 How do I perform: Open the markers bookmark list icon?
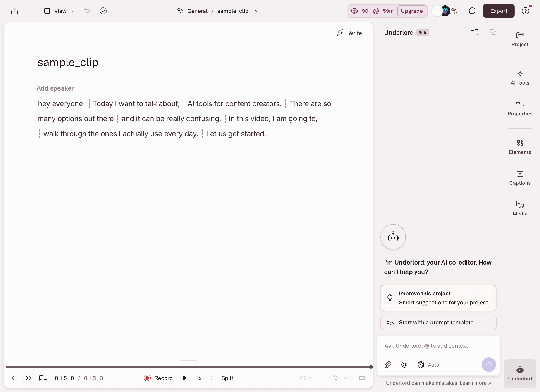pyautogui.click(x=43, y=378)
